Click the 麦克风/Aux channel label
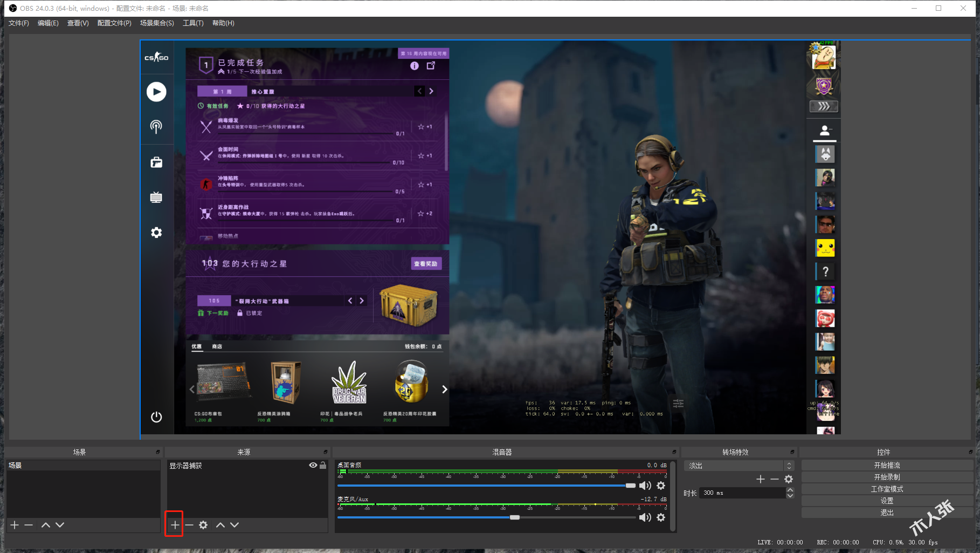This screenshot has height=553, width=980. click(353, 499)
